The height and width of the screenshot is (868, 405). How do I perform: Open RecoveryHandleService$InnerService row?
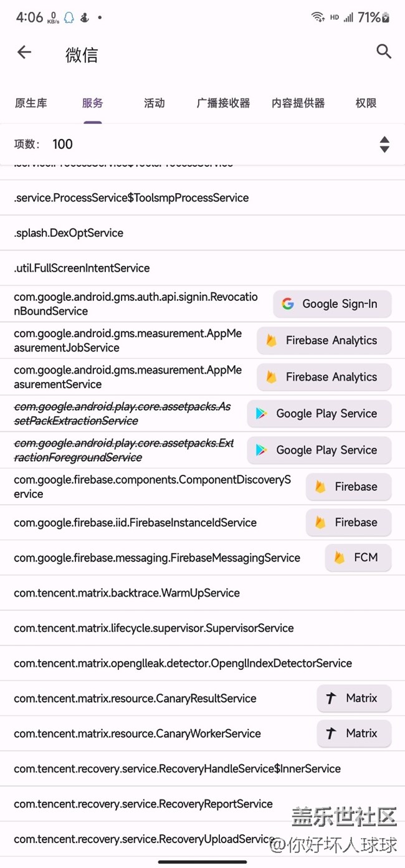pos(202,769)
